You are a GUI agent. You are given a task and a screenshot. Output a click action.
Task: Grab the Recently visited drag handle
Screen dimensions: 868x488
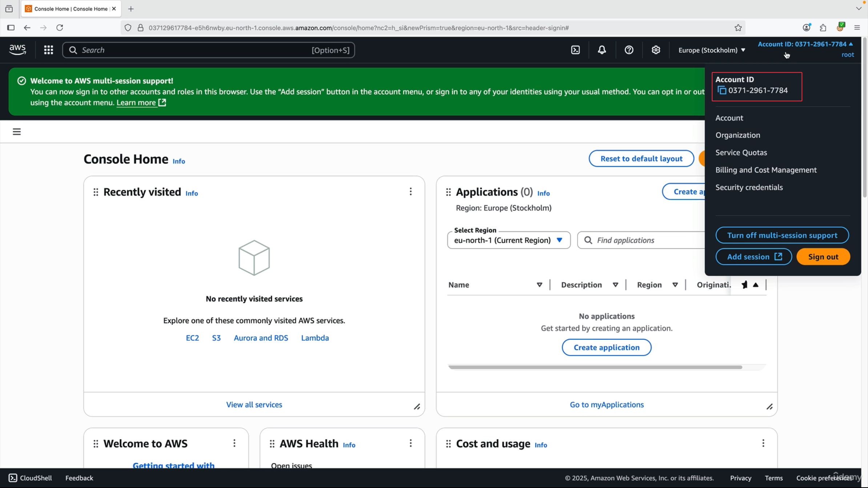[96, 192]
